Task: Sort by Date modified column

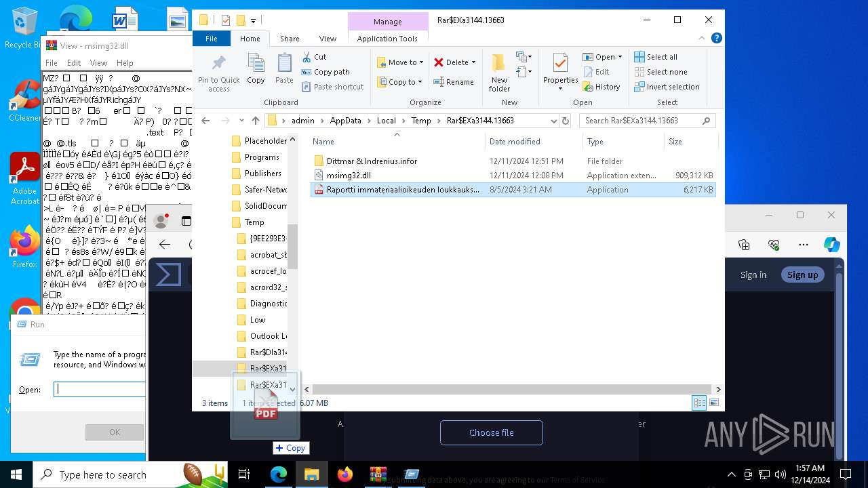Action: tap(534, 142)
